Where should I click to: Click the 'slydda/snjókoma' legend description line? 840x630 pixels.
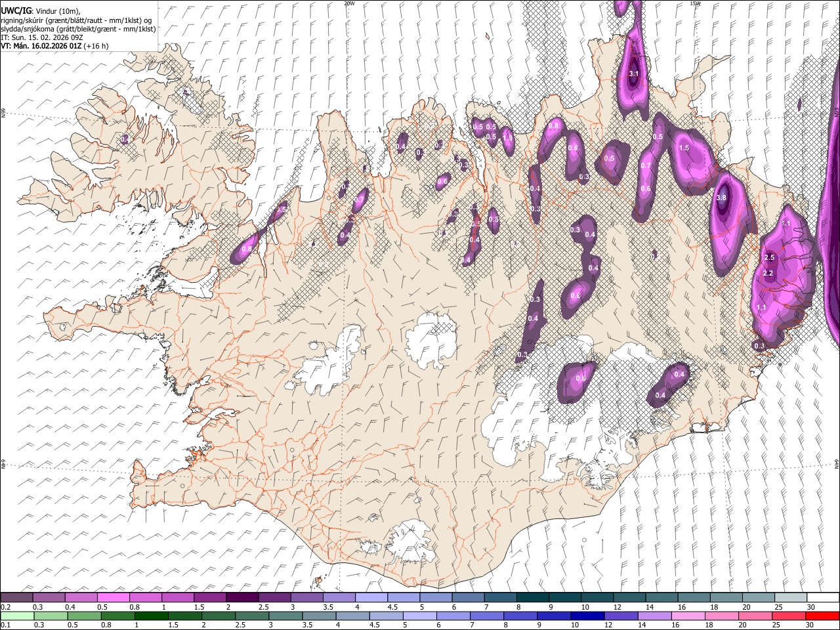78,29
